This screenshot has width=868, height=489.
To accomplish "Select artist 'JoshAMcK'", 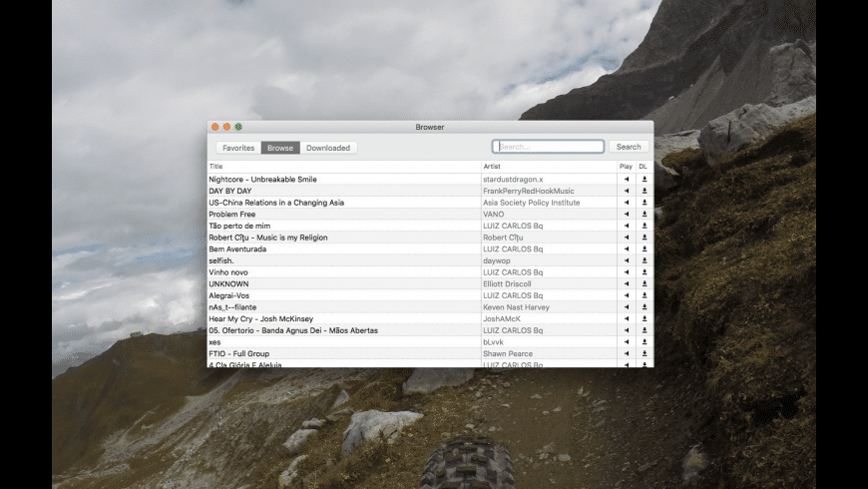I will point(502,318).
